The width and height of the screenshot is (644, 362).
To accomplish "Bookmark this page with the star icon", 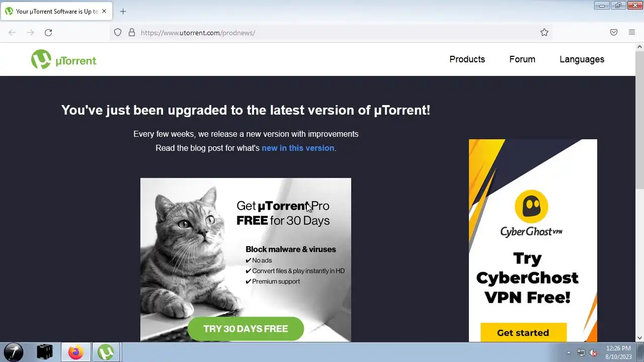I will pyautogui.click(x=544, y=33).
